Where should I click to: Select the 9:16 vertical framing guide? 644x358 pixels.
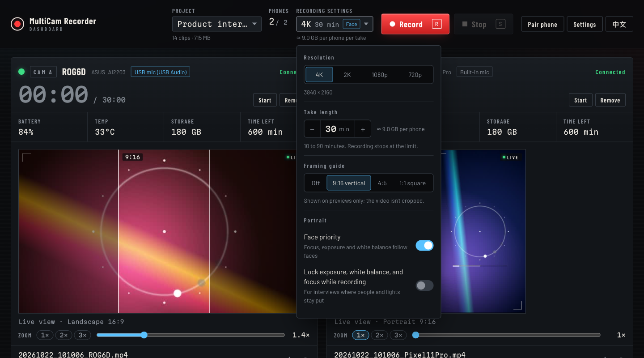[349, 183]
